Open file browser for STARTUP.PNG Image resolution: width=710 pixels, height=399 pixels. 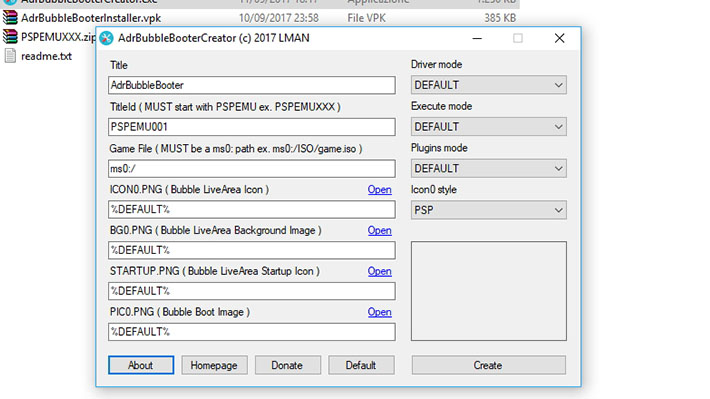pyautogui.click(x=379, y=271)
